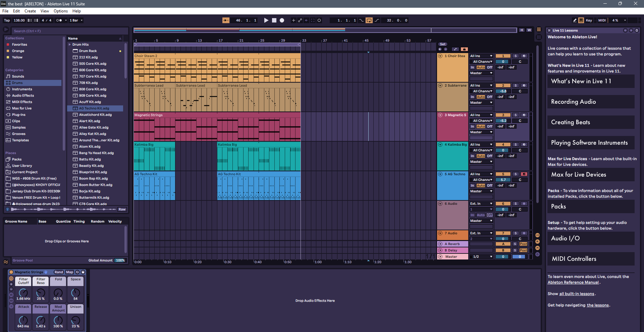Open All Ins input dropdown on track 1
Screen dimensions: 644x332
[481, 56]
